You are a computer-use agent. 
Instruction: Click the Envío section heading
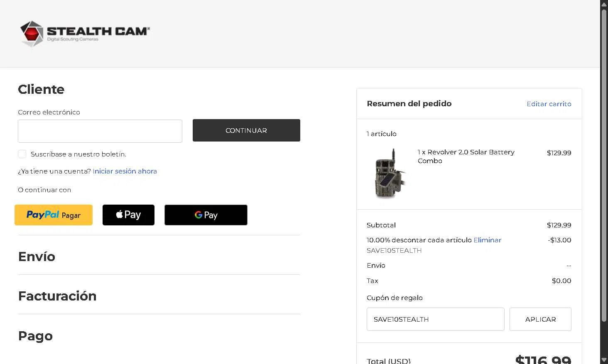pos(37,257)
